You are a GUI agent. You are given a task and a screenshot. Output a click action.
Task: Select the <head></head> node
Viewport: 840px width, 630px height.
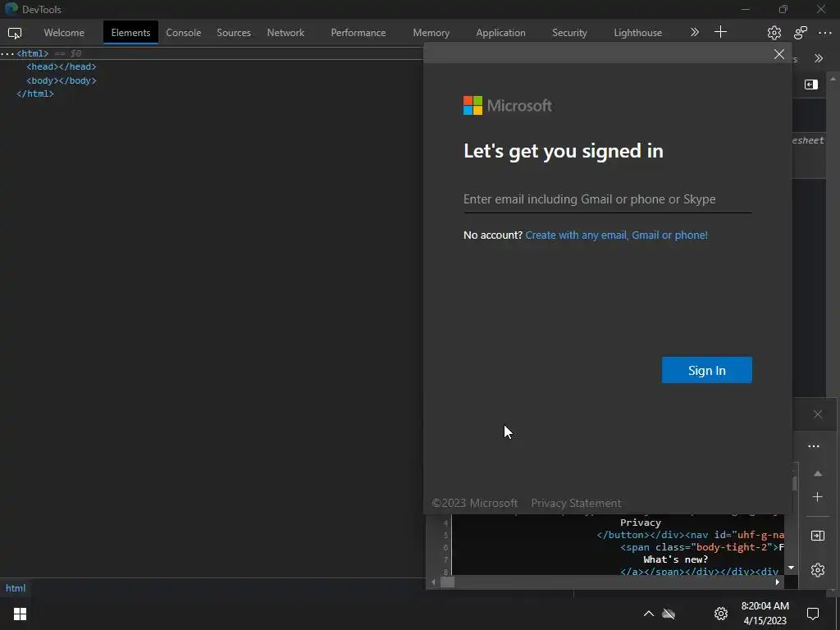coord(61,67)
